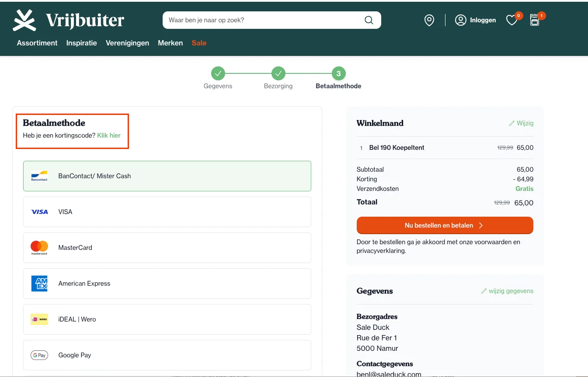
Task: Click the 5000 Namur address line
Action: coord(377,348)
